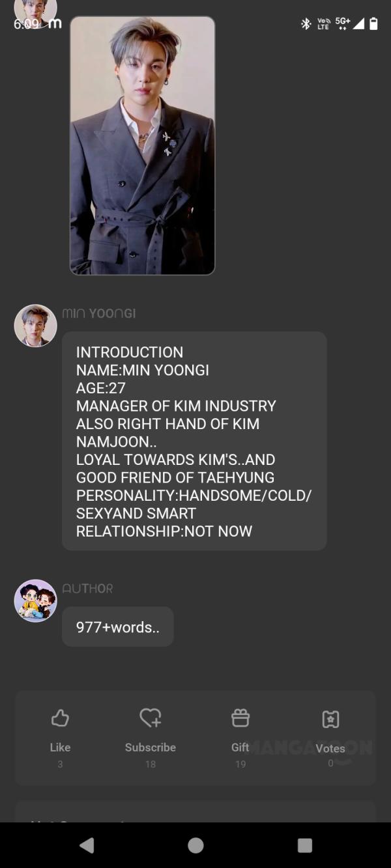Open the Author's cartoon avatar
The height and width of the screenshot is (868, 391).
[x=35, y=600]
